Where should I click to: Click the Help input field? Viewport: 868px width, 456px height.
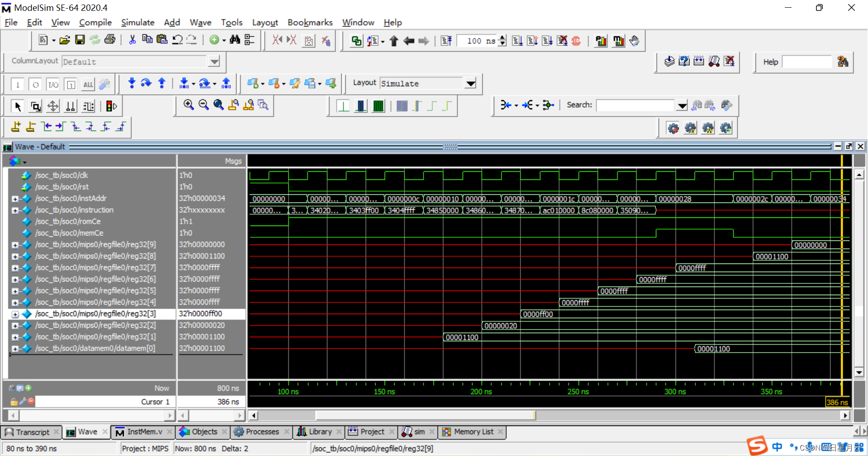pos(807,62)
